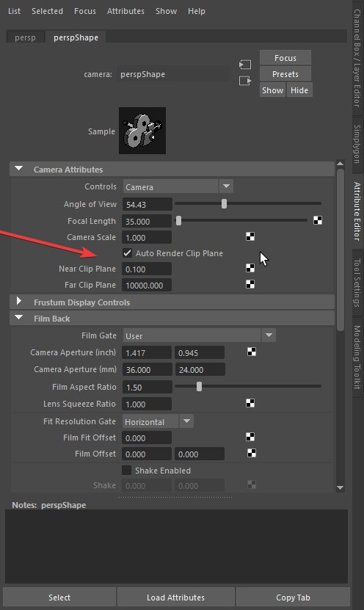Viewport: 364px width, 610px height.
Task: Enable the Shake Enabled checkbox
Action: 126,471
